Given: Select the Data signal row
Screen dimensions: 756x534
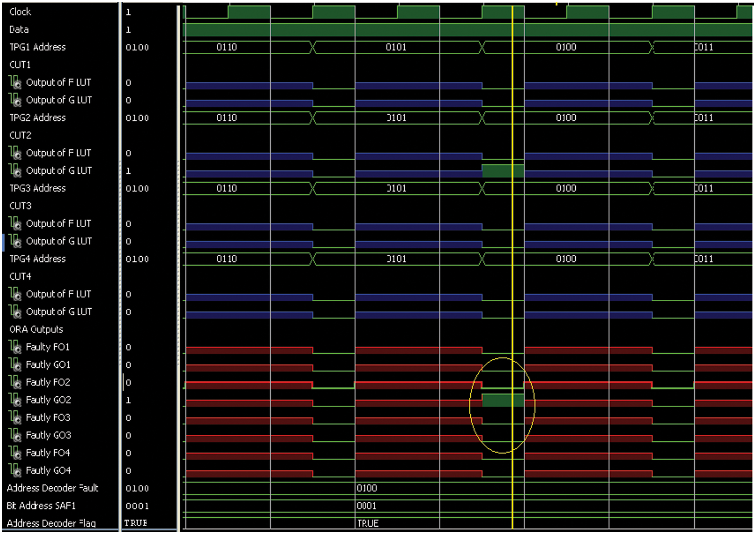Looking at the screenshot, I should click(19, 29).
